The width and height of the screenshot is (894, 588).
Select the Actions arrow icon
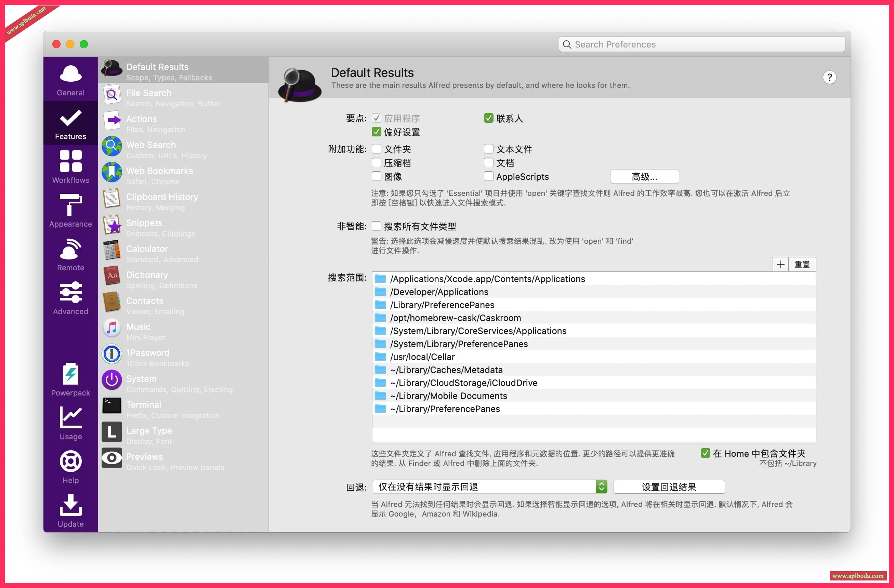point(112,120)
